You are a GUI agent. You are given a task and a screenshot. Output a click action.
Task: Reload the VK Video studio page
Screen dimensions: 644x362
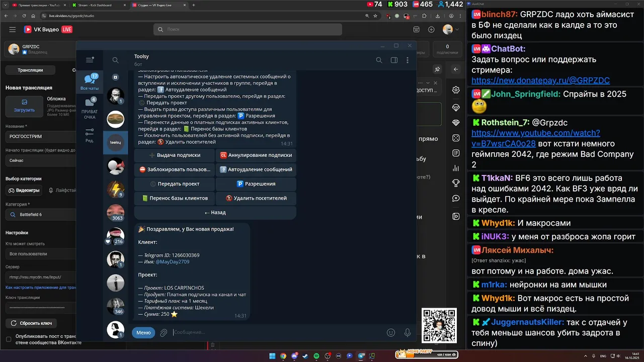coord(25,16)
